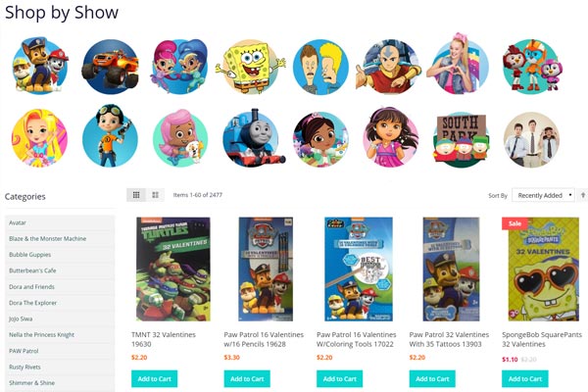Open the Recently Added sort dropdown
Image resolution: width=588 pixels, height=392 pixels.
click(543, 195)
